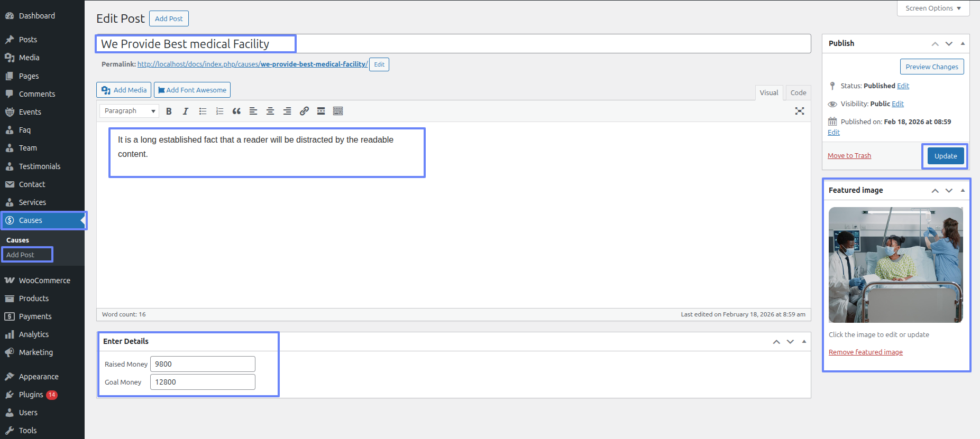Insert a bulleted list
The width and height of the screenshot is (980, 439).
[203, 111]
